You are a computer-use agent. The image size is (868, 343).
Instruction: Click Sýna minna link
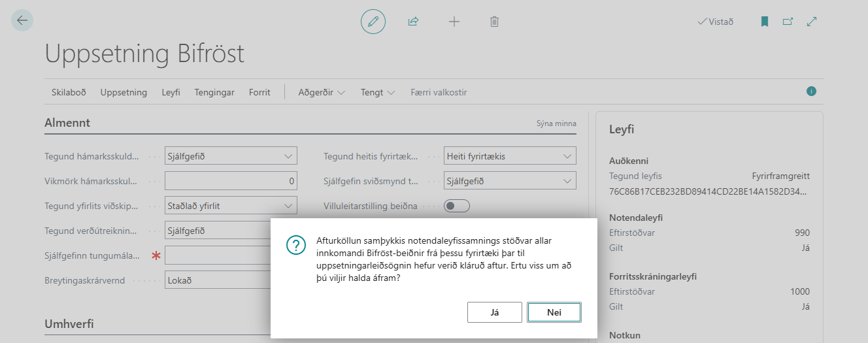click(x=556, y=123)
